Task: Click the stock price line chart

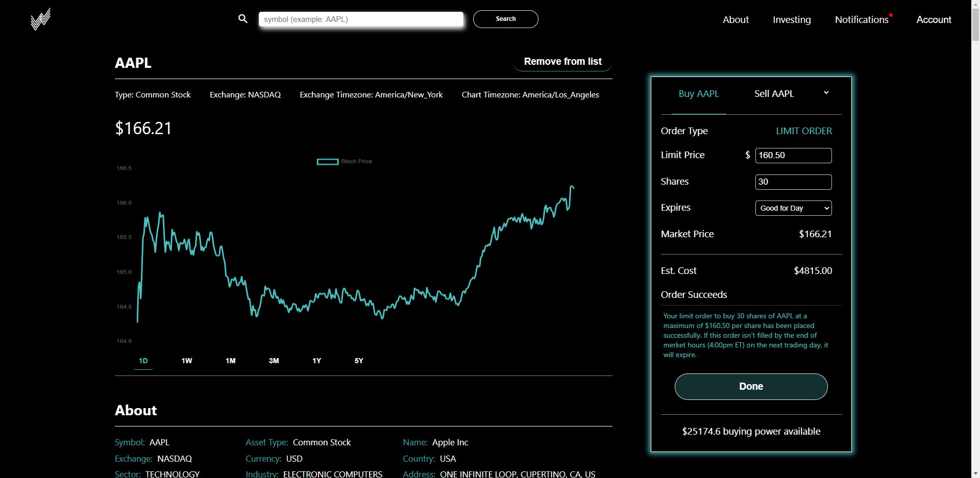Action: pos(355,254)
